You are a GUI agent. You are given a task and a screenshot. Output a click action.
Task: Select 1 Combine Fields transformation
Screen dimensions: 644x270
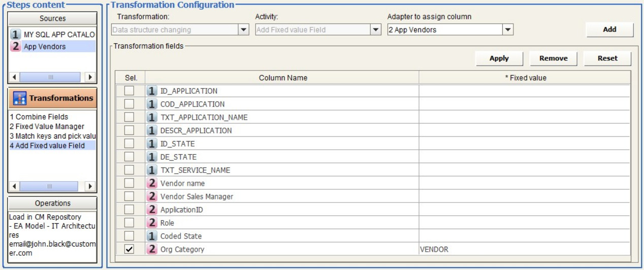pyautogui.click(x=38, y=117)
